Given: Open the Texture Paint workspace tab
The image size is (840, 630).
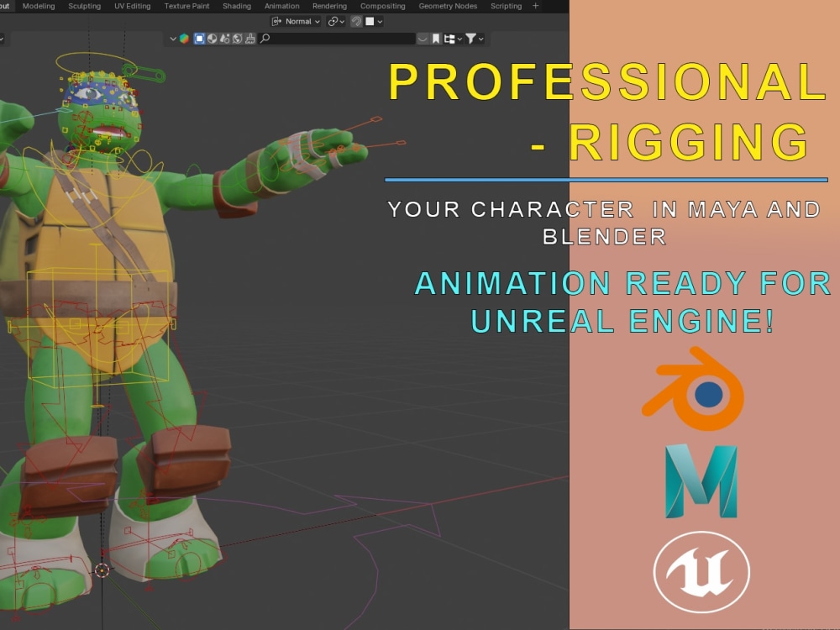Looking at the screenshot, I should pyautogui.click(x=187, y=7).
